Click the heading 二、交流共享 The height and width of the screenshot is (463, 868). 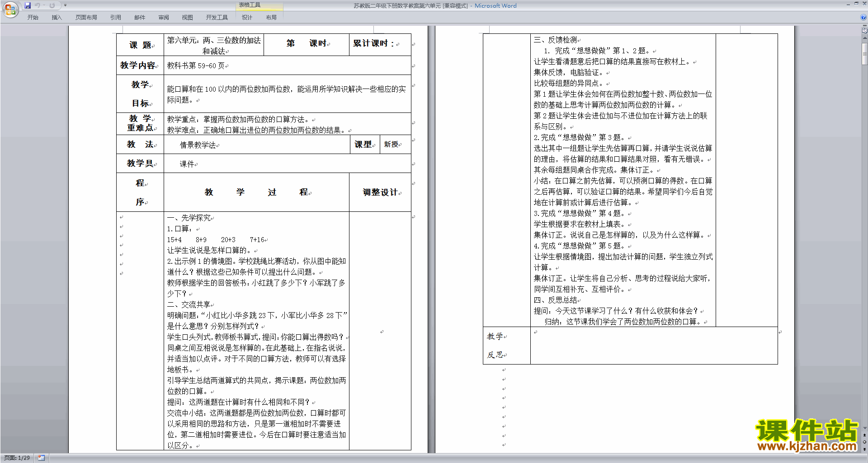coord(189,304)
